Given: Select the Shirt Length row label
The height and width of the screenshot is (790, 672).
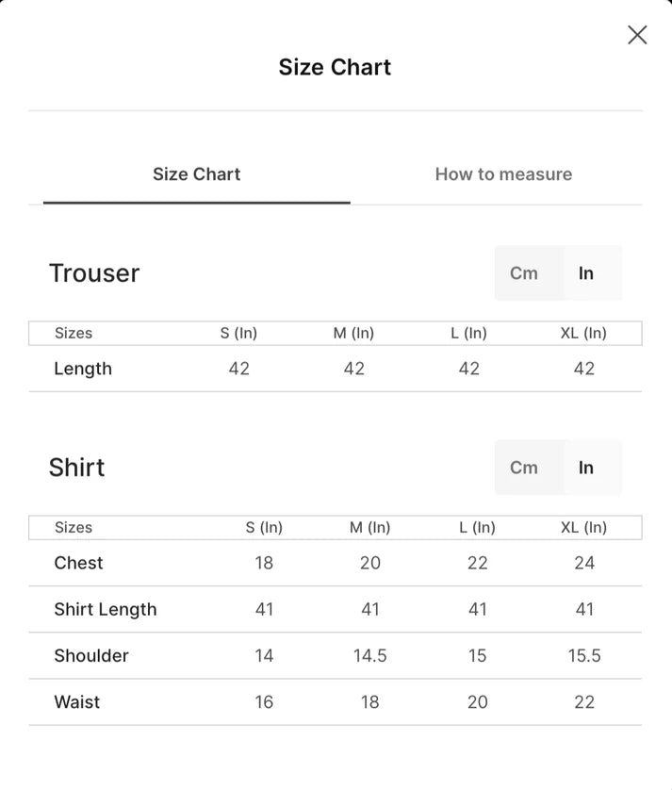Looking at the screenshot, I should pos(106,610).
